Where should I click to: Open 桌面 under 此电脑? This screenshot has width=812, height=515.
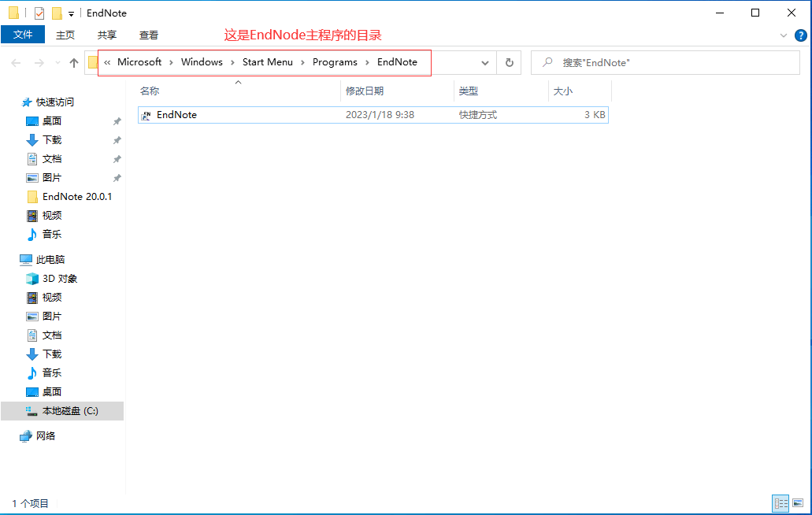[52, 392]
